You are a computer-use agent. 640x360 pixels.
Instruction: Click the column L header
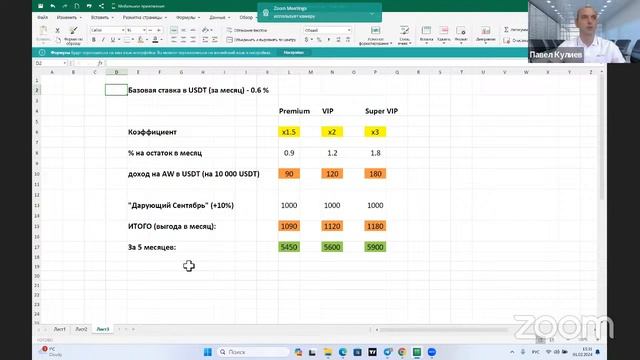tap(289, 72)
